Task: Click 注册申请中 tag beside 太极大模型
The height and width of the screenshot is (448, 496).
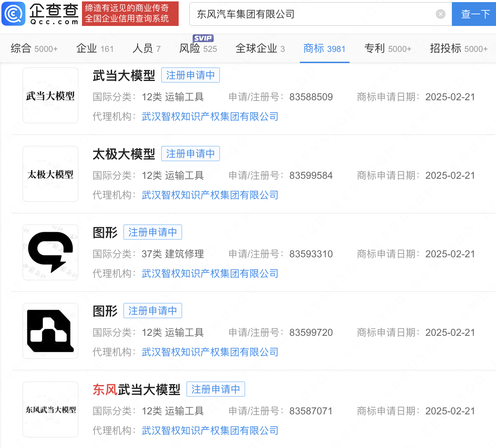Action: [191, 154]
